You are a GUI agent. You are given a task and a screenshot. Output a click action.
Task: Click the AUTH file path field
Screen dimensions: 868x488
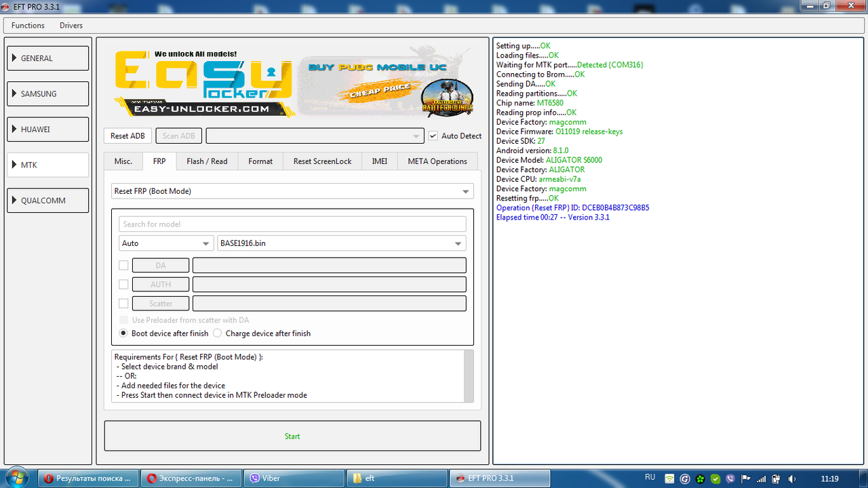330,284
